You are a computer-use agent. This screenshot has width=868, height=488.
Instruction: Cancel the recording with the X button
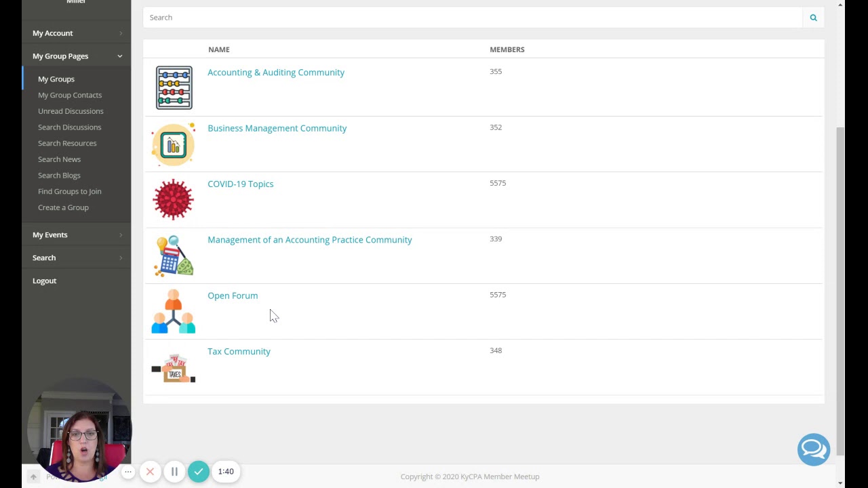[150, 472]
